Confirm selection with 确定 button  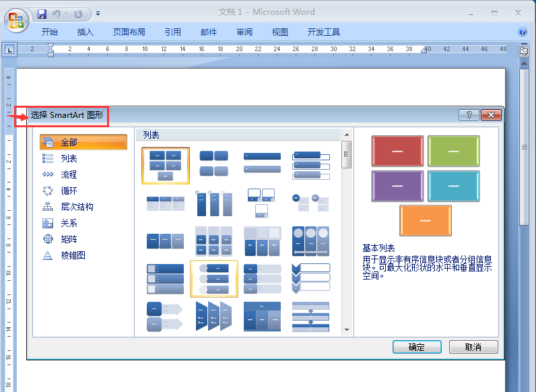click(x=417, y=347)
